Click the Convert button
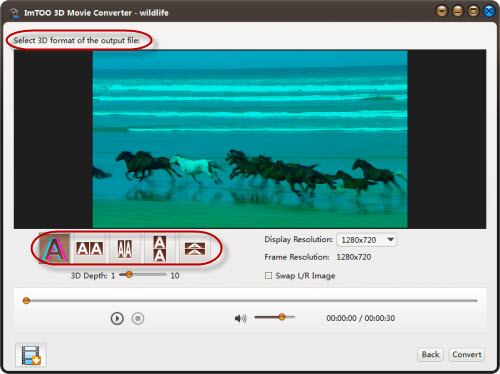500x374 pixels. [x=467, y=354]
